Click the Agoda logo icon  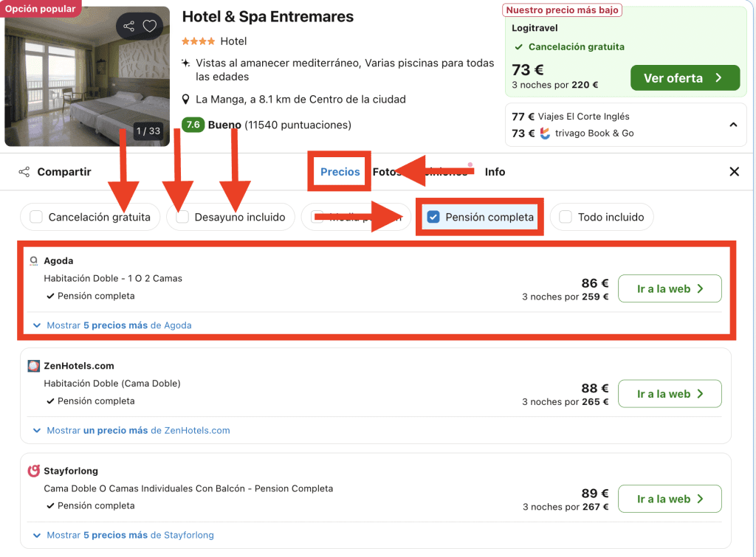click(33, 261)
